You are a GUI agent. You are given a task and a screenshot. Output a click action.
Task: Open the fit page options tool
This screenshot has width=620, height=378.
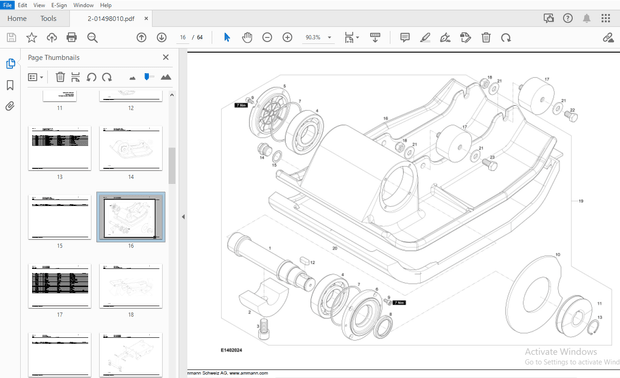coord(351,38)
